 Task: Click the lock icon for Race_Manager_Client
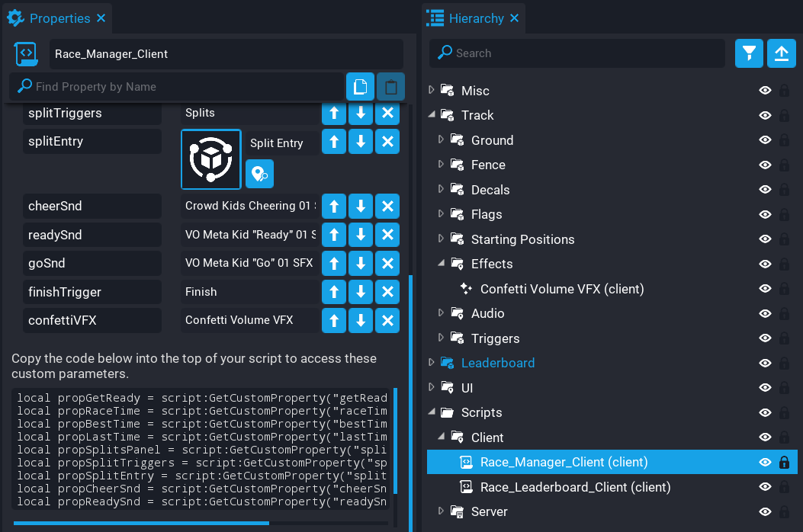[x=784, y=463]
